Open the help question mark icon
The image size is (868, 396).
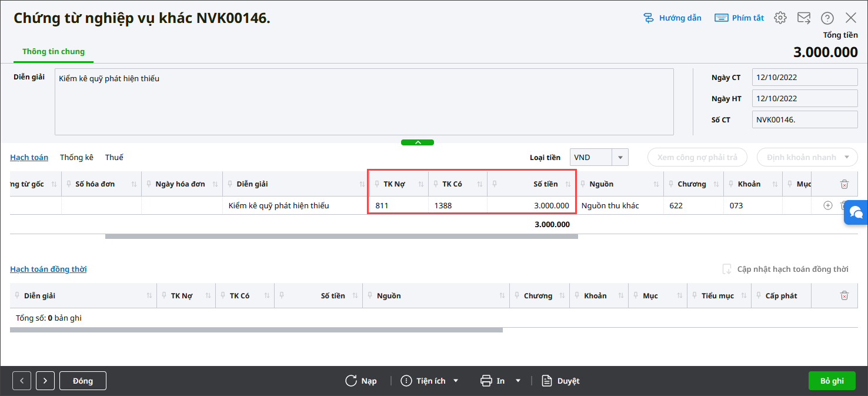point(827,18)
